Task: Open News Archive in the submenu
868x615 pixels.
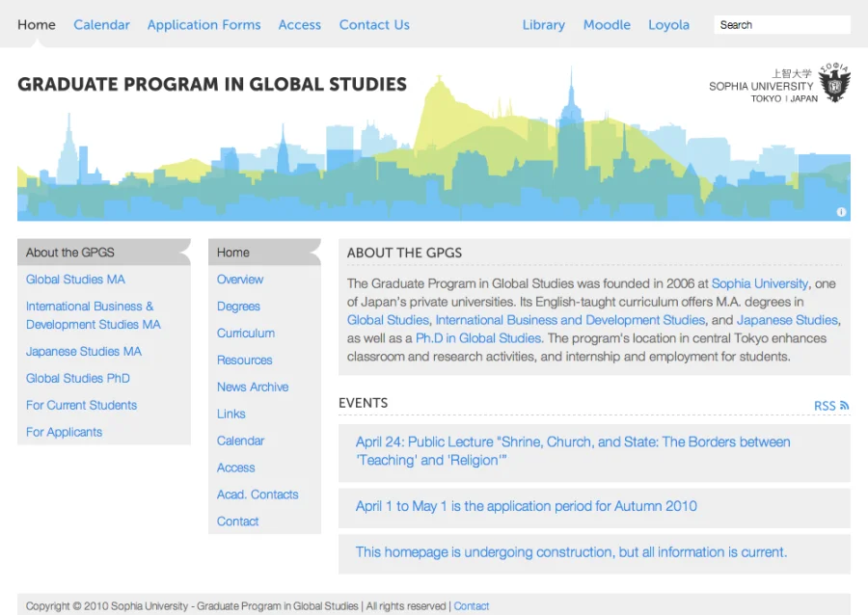Action: [253, 388]
